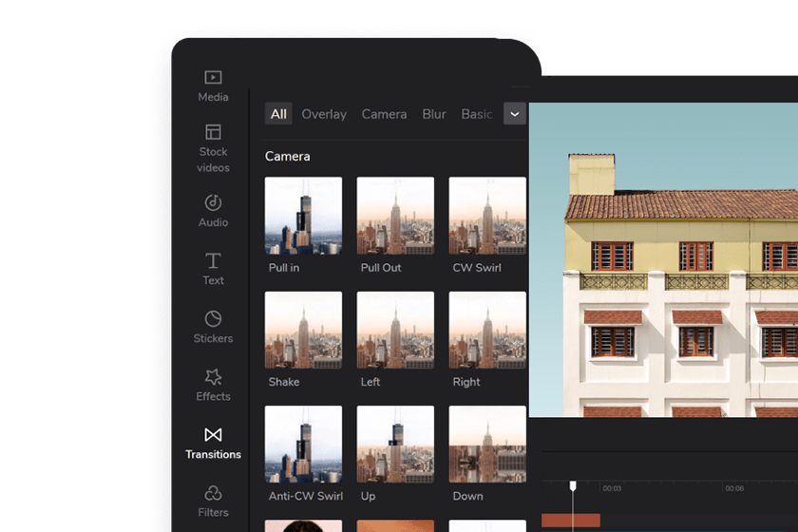Select the Effects star icon

click(x=213, y=377)
